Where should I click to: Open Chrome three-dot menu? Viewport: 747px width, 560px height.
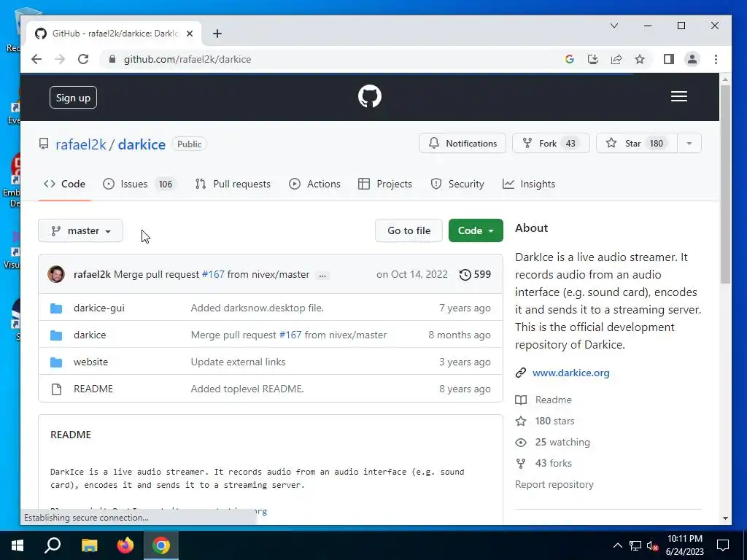tap(716, 59)
